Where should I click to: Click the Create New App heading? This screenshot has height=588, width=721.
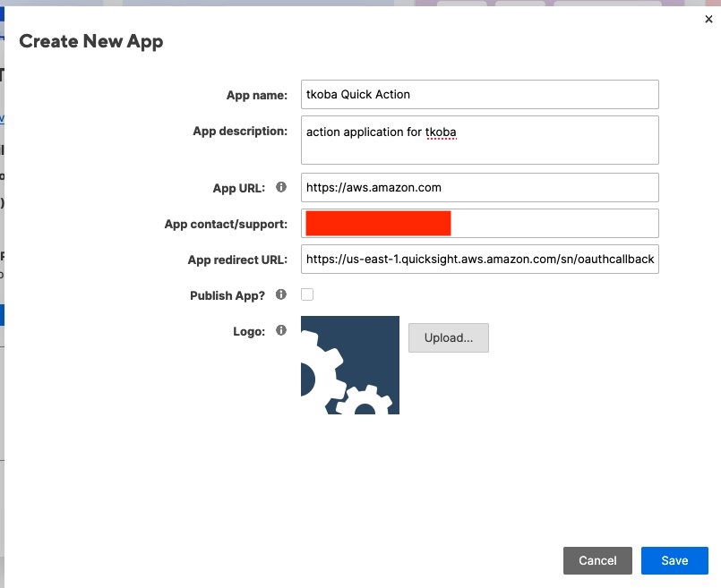coord(90,41)
